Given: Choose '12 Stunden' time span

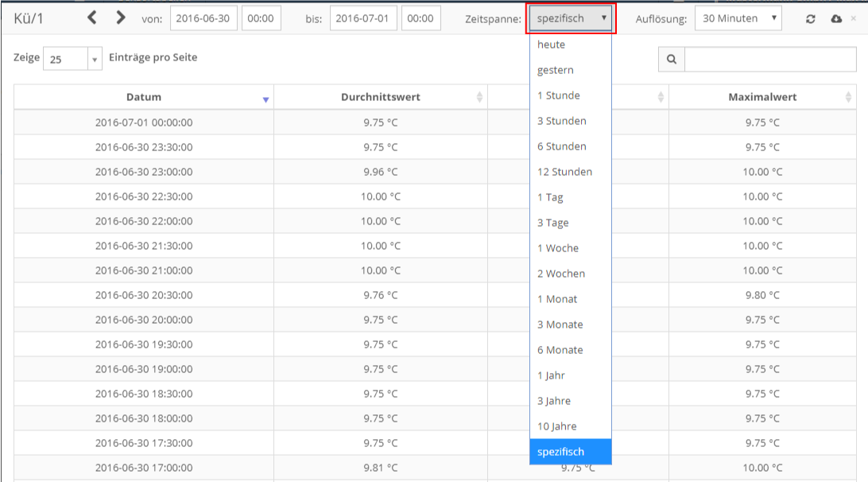Looking at the screenshot, I should (x=571, y=172).
